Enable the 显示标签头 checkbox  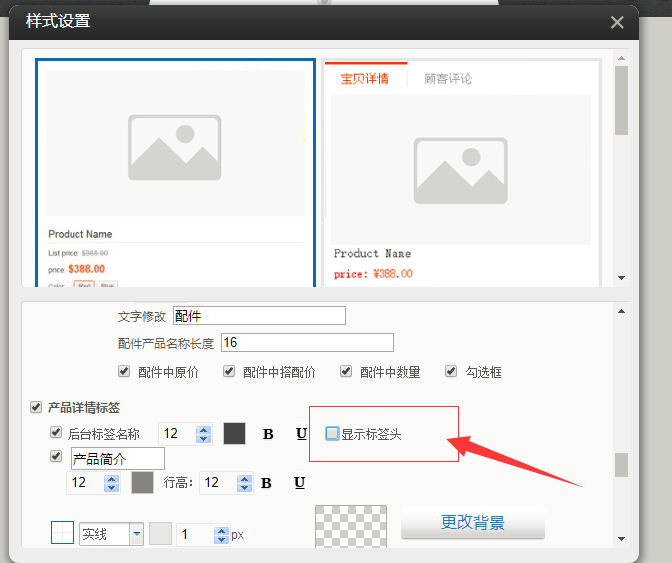[333, 434]
